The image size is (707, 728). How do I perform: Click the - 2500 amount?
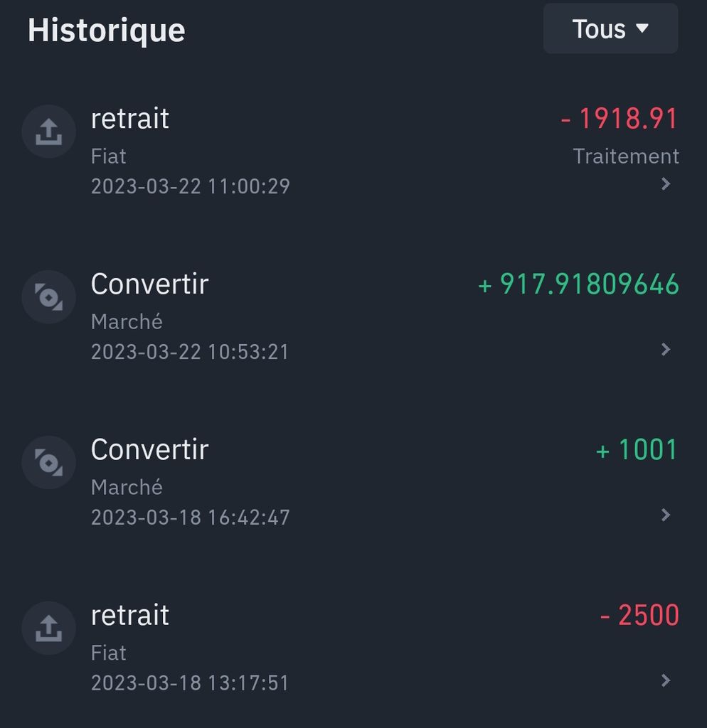tap(639, 616)
